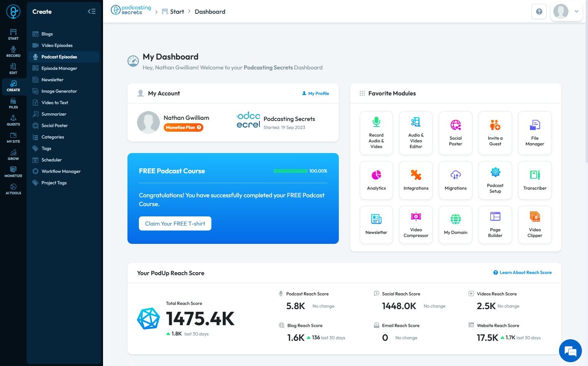
Task: Select the Create section in left rail
Action: [13, 86]
